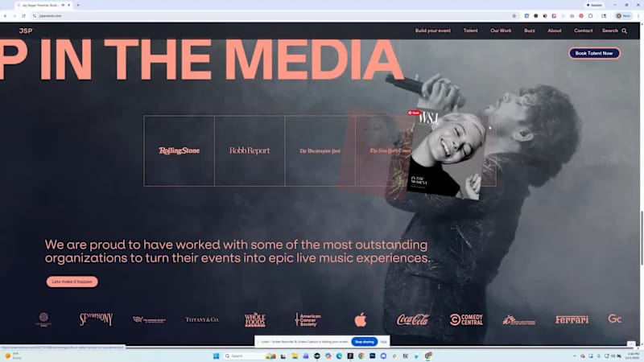Show hidden system tray icons chevron
This screenshot has width=644, height=362.
click(x=575, y=356)
